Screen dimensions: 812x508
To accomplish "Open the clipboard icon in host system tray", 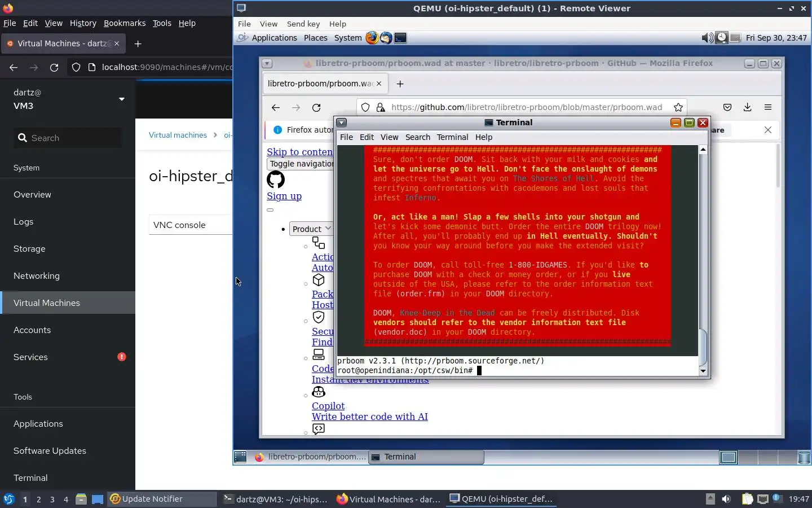I will coord(747,499).
